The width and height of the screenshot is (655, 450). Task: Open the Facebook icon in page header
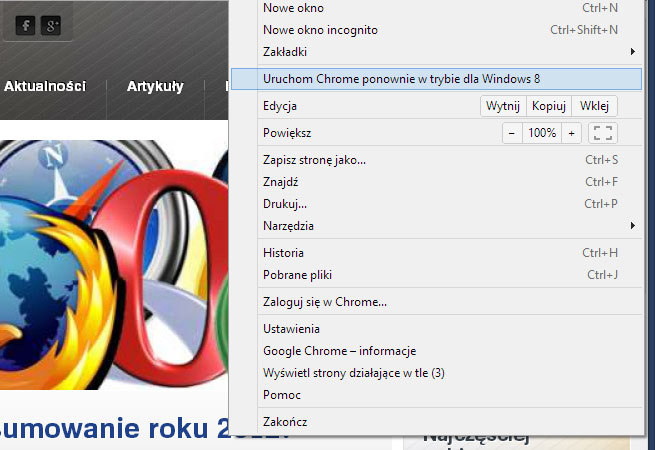[x=25, y=25]
